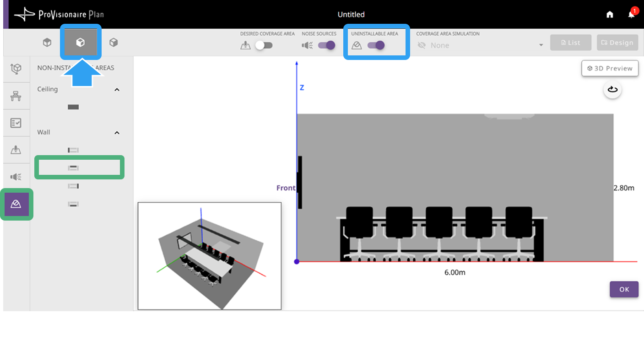Viewport: 644px width, 362px height.
Task: Open the noise sources speaker sidebar icon
Action: 16,177
